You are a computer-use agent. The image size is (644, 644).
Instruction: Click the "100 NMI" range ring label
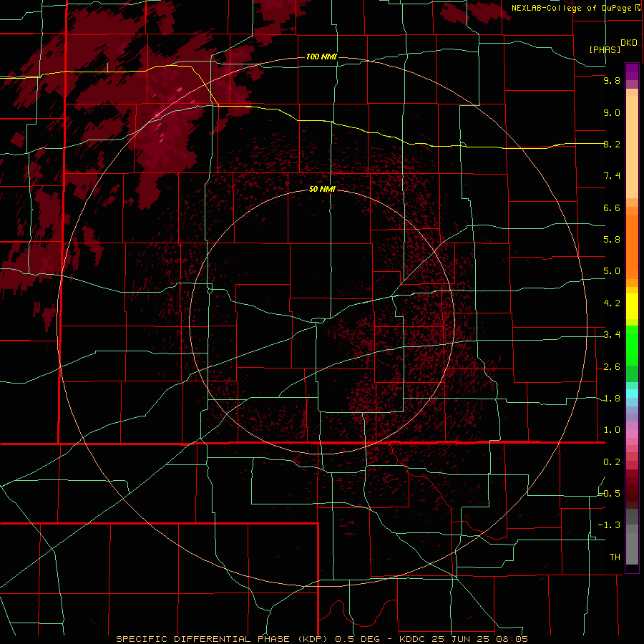pyautogui.click(x=321, y=57)
